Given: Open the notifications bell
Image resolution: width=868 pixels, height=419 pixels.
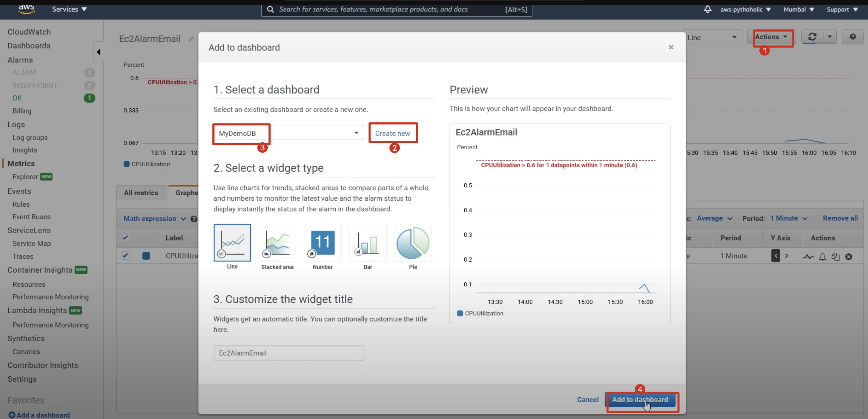Looking at the screenshot, I should click(x=707, y=9).
